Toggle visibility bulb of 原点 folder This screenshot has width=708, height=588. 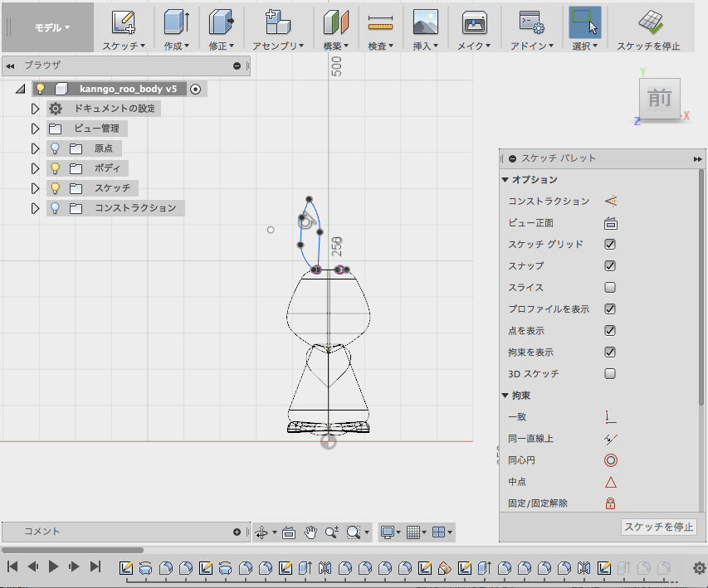[55, 148]
